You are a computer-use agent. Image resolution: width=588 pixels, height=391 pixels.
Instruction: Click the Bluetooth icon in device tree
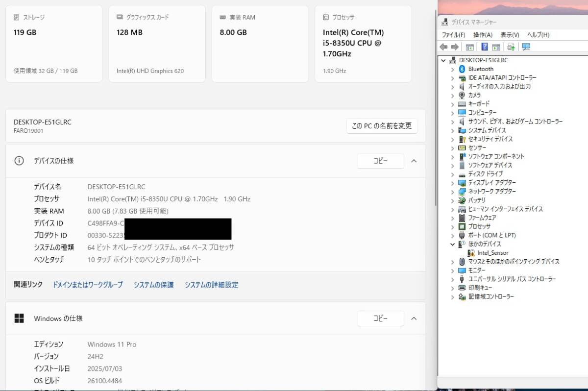coord(462,69)
